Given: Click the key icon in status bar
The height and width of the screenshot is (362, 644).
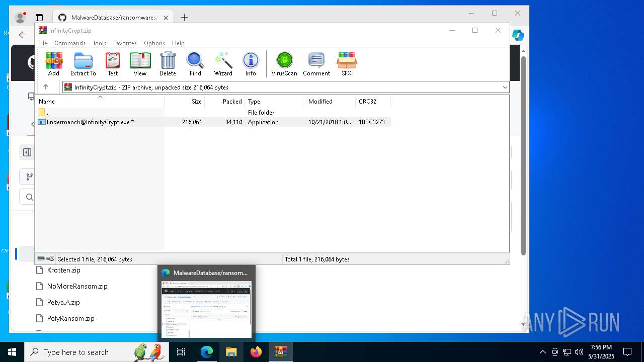Looking at the screenshot, I should click(50, 259).
